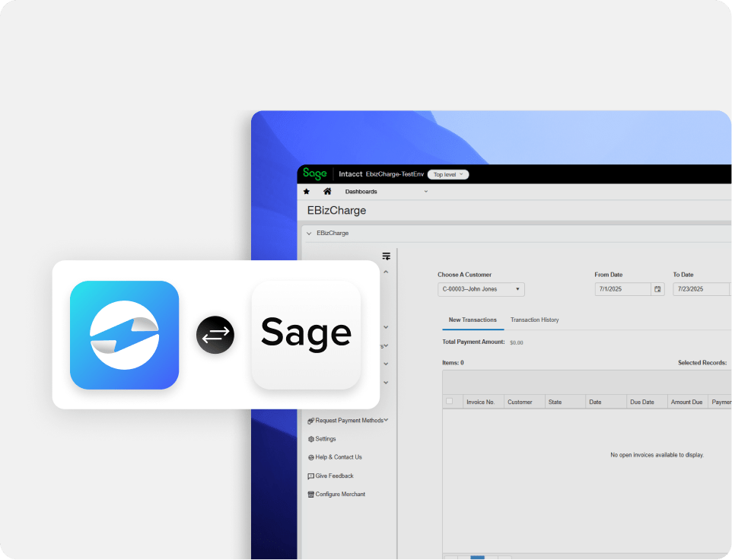Viewport: 732px width, 560px height.
Task: Sort by the Amount Due column
Action: pos(686,402)
